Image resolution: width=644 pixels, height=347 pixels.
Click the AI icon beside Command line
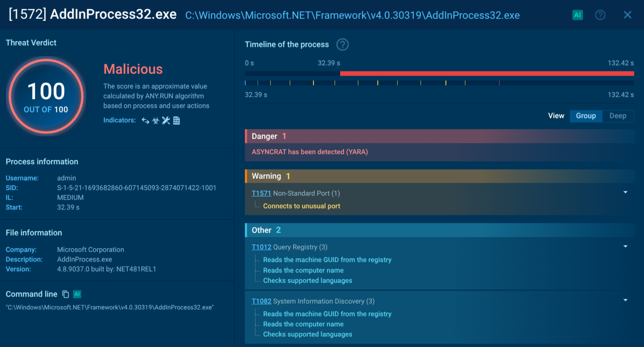(x=77, y=294)
